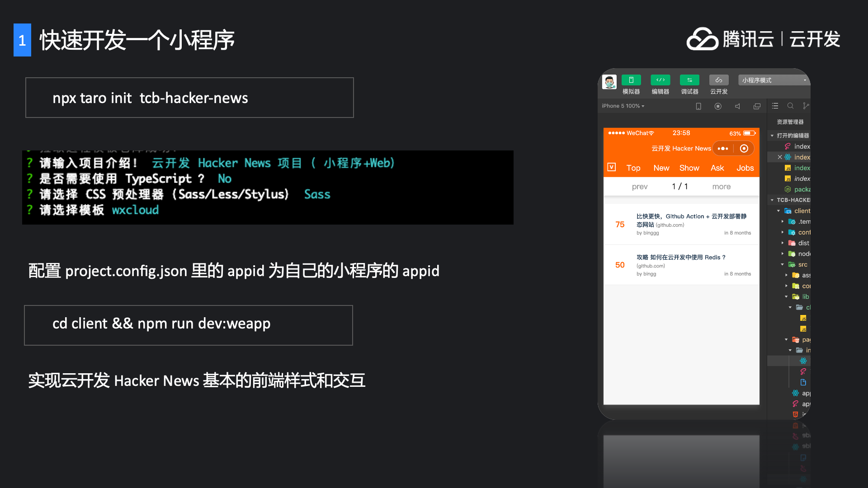The width and height of the screenshot is (868, 488).
Task: Click the detach window icon in simulator bar
Action: tap(757, 106)
